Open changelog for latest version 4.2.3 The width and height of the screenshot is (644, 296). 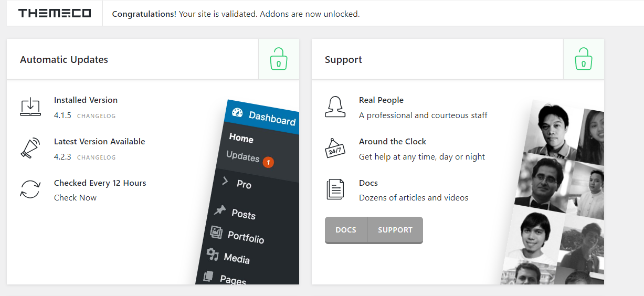click(x=97, y=157)
